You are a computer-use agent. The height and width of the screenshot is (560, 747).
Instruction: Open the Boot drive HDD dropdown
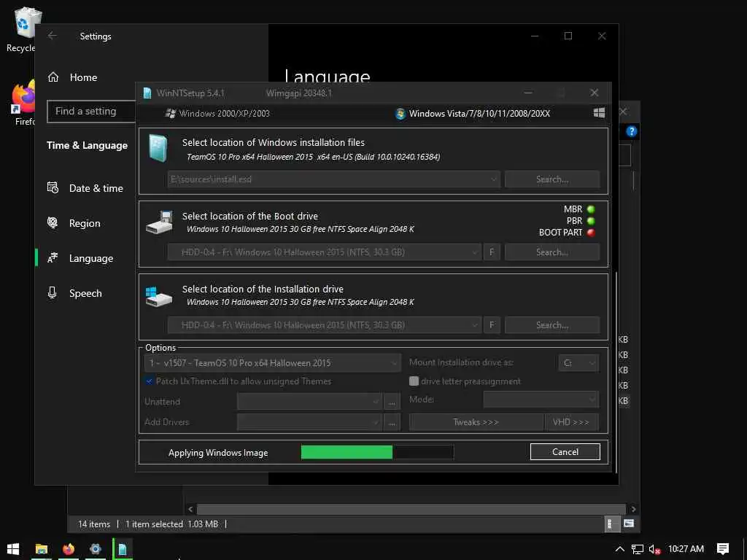coord(325,252)
